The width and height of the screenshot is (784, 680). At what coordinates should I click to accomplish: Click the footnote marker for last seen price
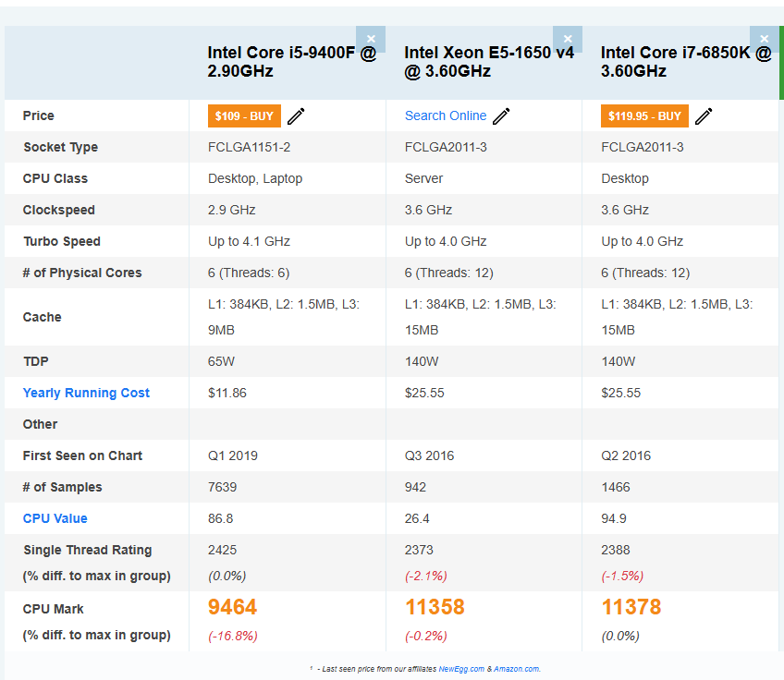coord(312,667)
